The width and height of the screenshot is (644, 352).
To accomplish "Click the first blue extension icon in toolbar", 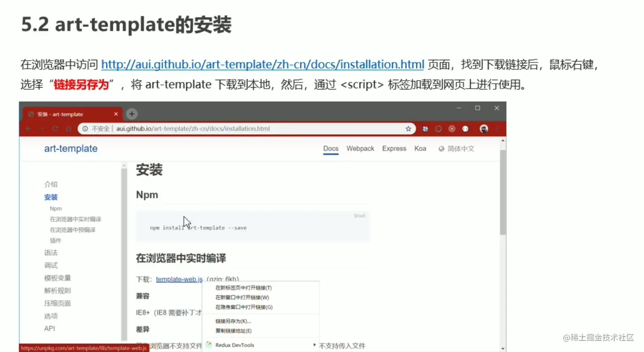I will pos(425,129).
